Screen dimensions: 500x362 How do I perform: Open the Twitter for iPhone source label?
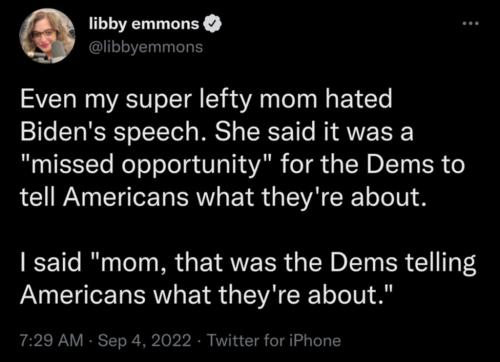(274, 341)
